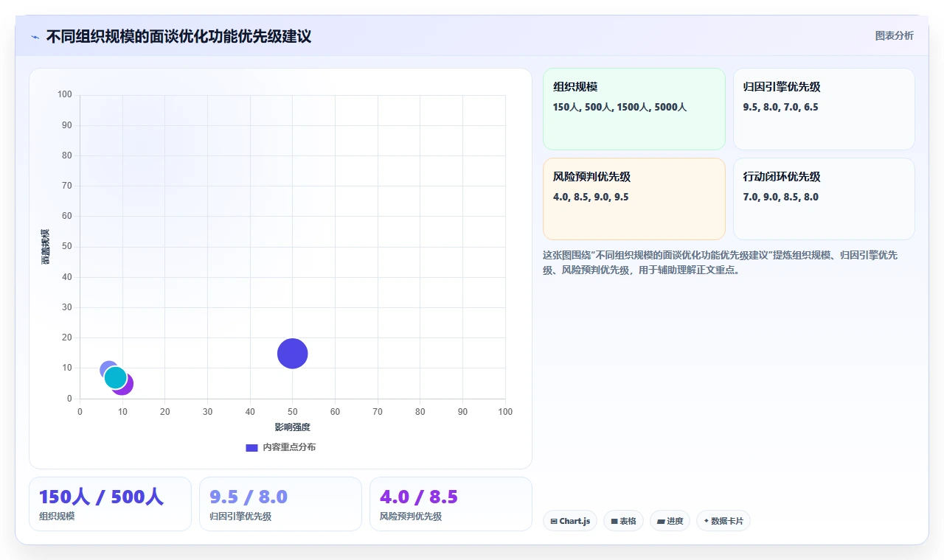
Task: Open the 行动闭环优先级 info card
Action: pyautogui.click(x=824, y=199)
